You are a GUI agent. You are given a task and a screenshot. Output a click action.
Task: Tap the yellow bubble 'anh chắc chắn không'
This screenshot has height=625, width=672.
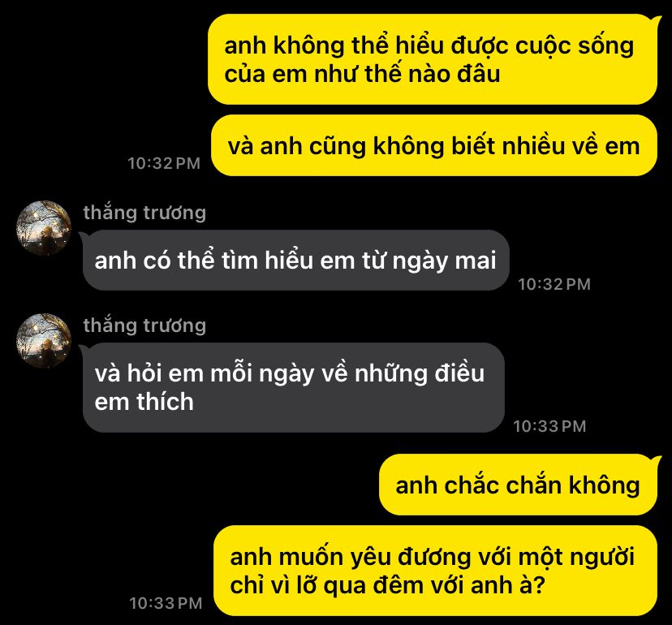click(x=518, y=485)
